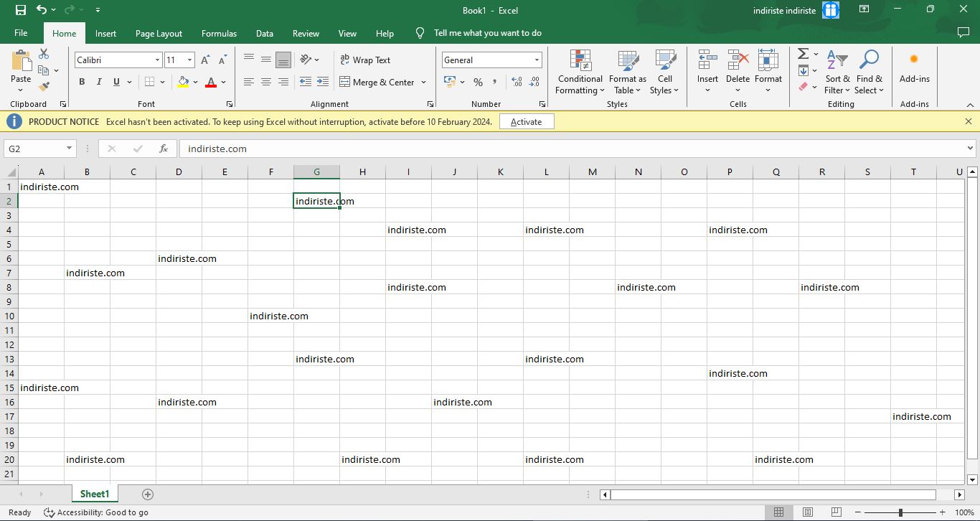This screenshot has height=521, width=980.
Task: Switch to the Page Layout tab
Action: point(159,33)
